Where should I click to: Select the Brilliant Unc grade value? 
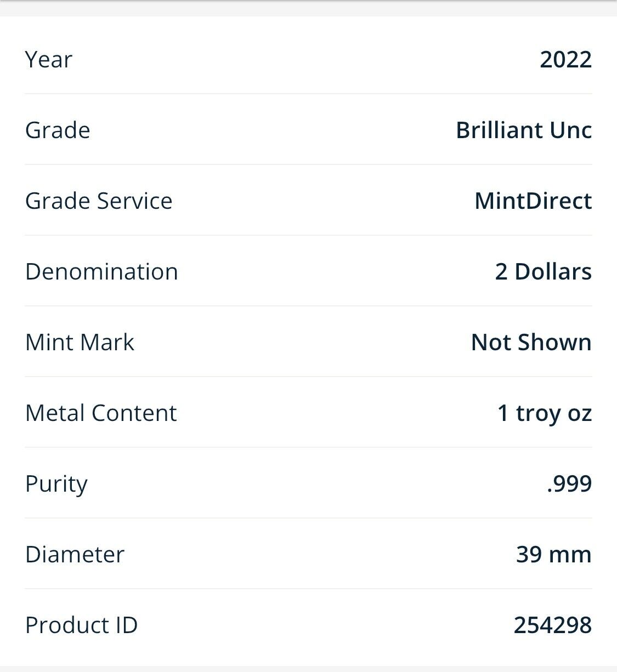pos(523,130)
